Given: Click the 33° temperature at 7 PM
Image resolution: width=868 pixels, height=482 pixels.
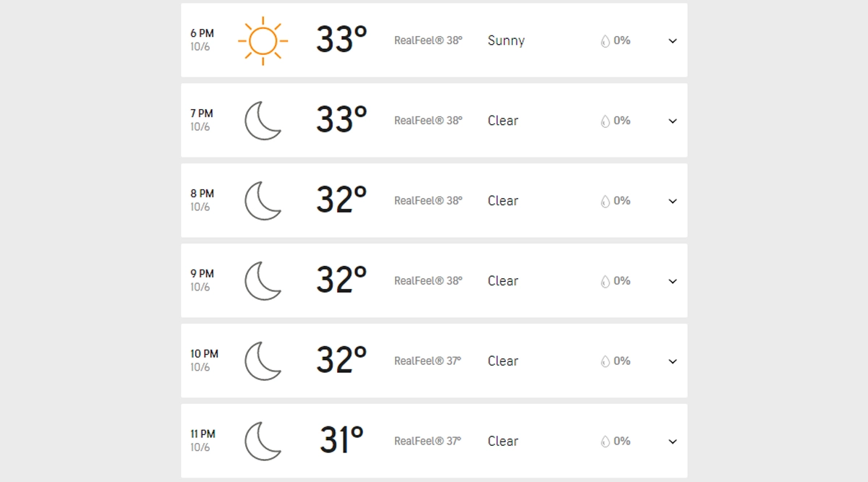Looking at the screenshot, I should (341, 120).
